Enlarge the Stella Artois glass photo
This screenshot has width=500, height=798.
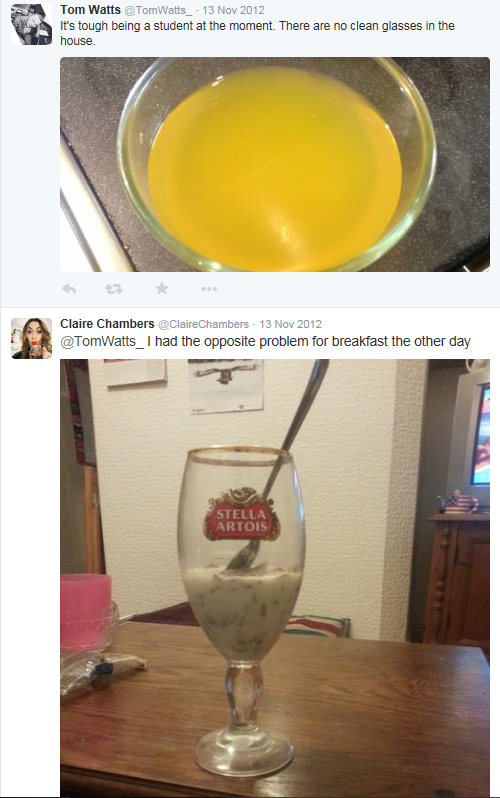click(275, 578)
